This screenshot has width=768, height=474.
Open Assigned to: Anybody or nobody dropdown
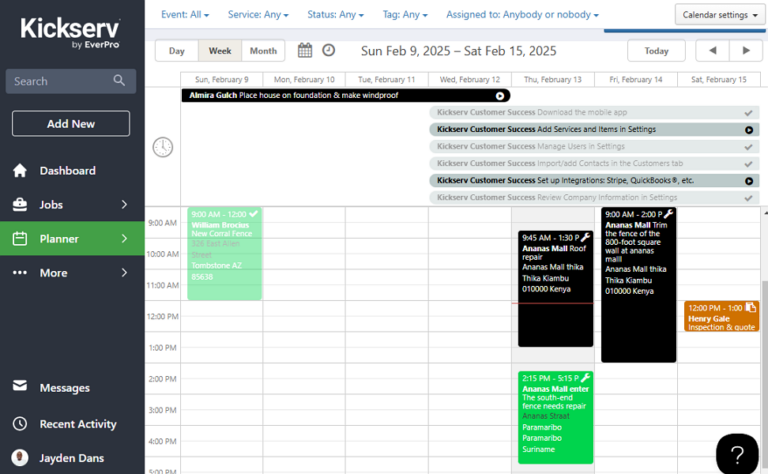pos(522,15)
